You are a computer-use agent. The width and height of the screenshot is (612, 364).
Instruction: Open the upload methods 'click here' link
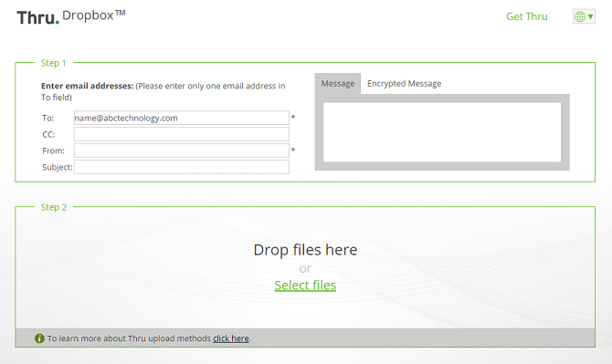pyautogui.click(x=231, y=338)
